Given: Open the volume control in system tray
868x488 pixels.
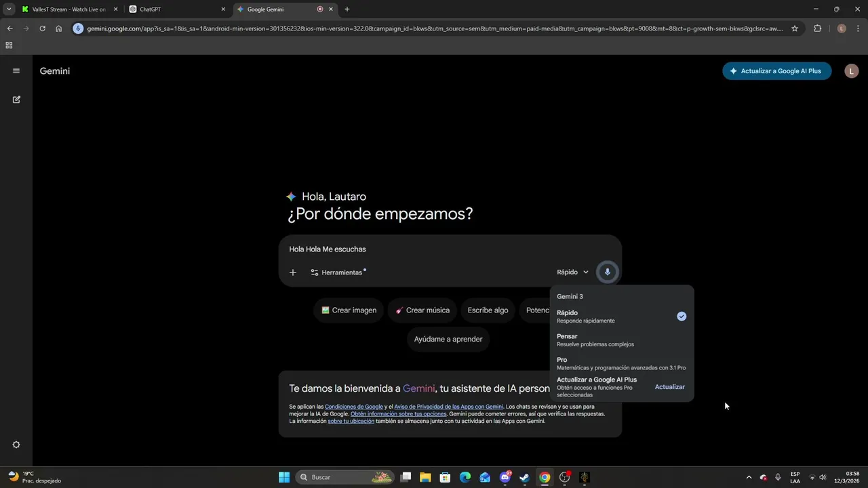Looking at the screenshot, I should pos(823,477).
